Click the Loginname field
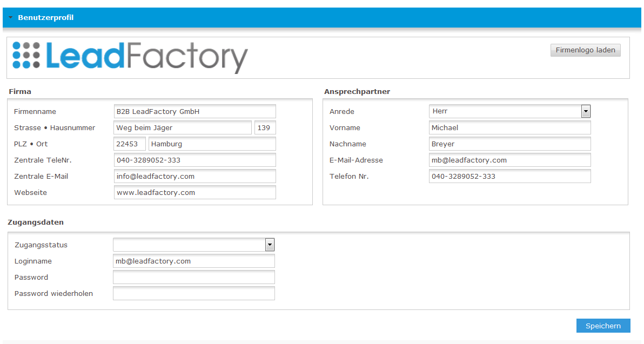This screenshot has width=644, height=344. click(x=194, y=261)
